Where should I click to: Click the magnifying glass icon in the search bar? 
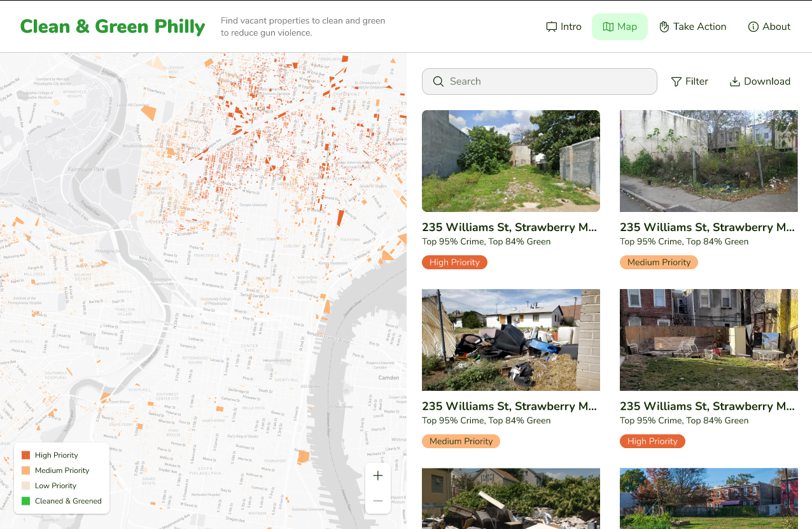click(438, 81)
